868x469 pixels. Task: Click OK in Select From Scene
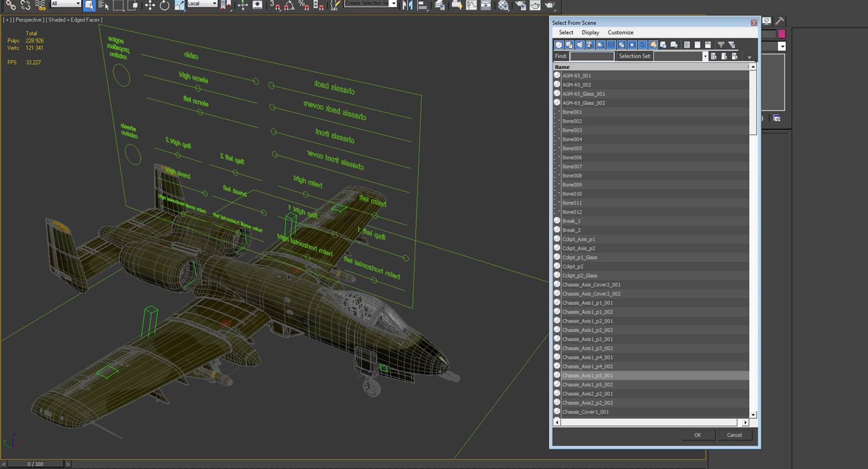pyautogui.click(x=698, y=435)
